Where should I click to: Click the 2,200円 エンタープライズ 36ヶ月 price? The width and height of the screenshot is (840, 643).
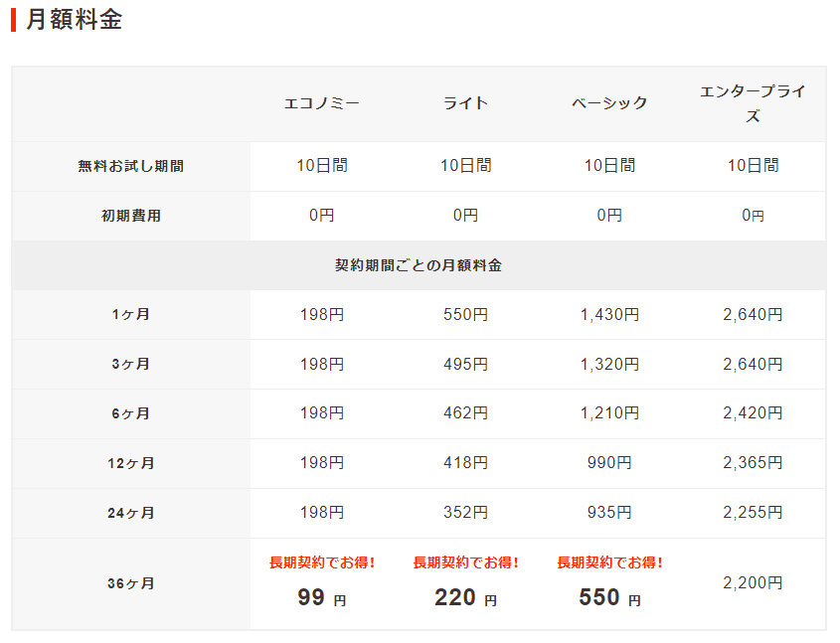click(x=753, y=583)
